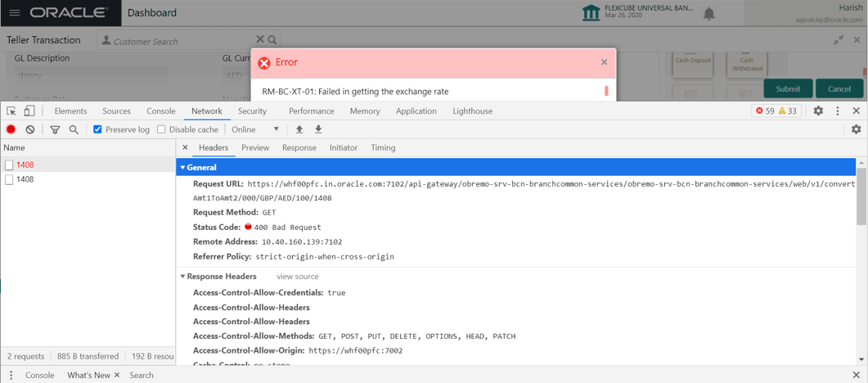Close the bottom drawer
The height and width of the screenshot is (383, 868).
point(856,376)
